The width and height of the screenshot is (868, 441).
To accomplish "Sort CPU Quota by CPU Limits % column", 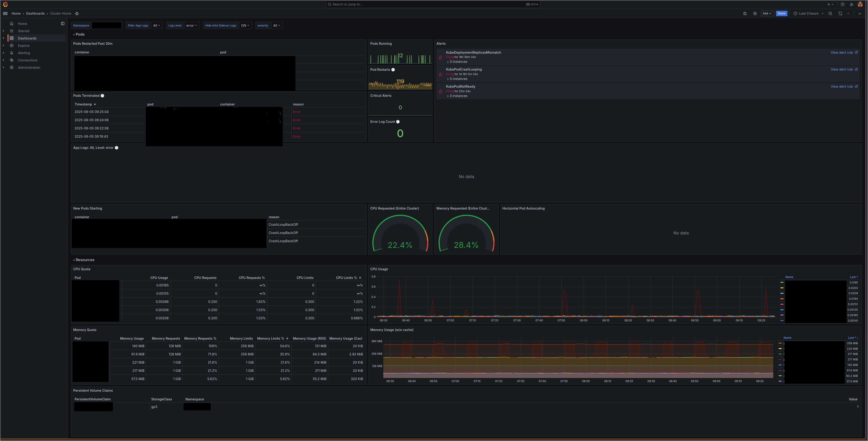I will tap(348, 278).
